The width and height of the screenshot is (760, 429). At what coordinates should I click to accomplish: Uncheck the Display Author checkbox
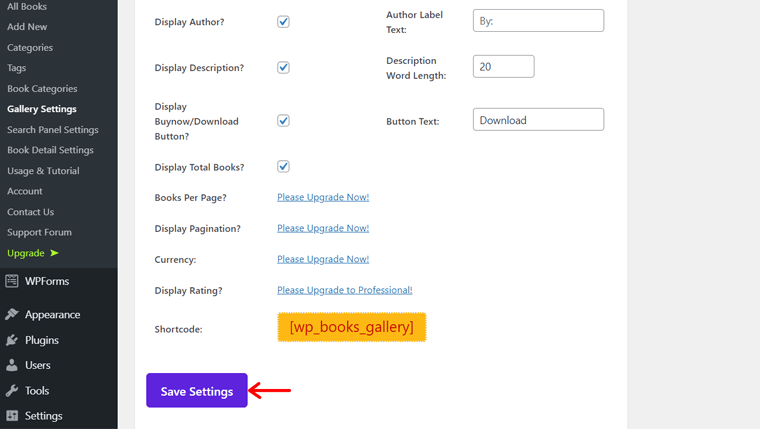tap(283, 21)
